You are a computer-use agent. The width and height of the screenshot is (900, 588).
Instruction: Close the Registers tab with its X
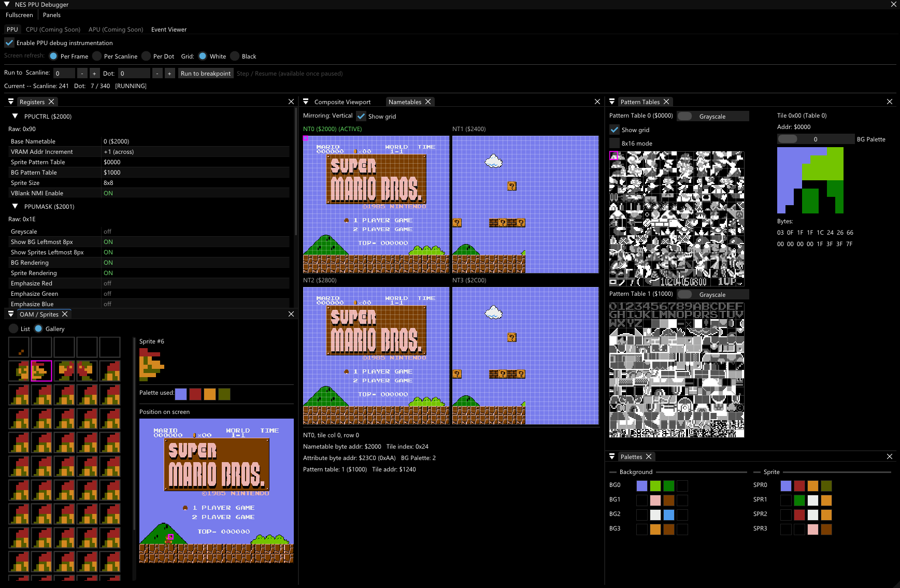(51, 102)
